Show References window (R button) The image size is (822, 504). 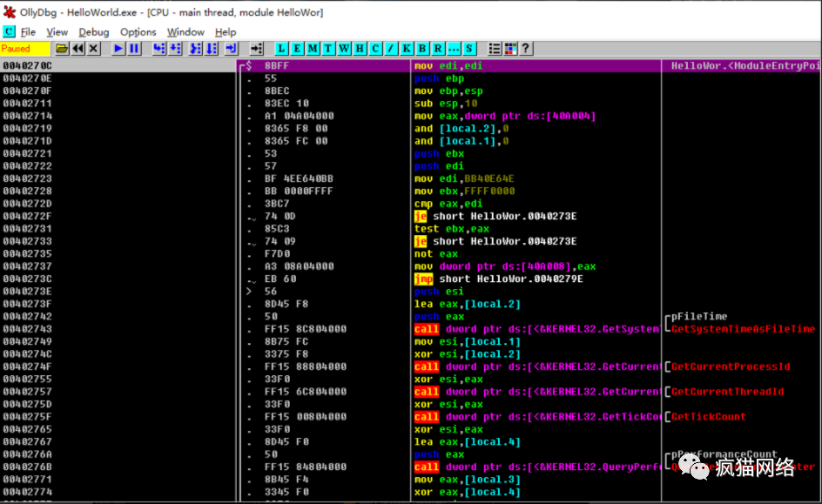coord(438,49)
